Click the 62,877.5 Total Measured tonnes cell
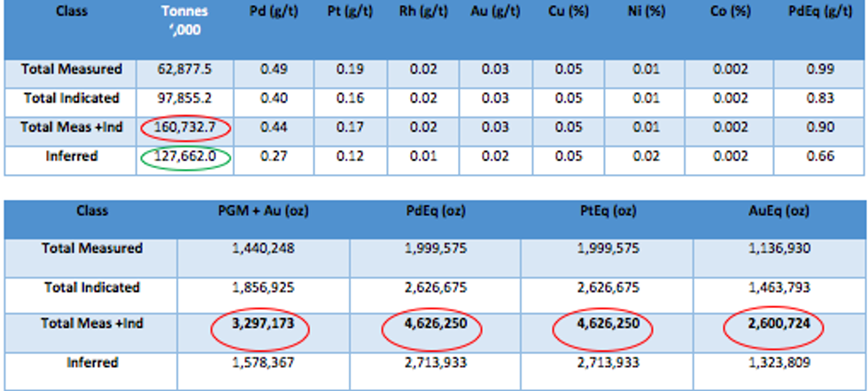 (x=184, y=70)
